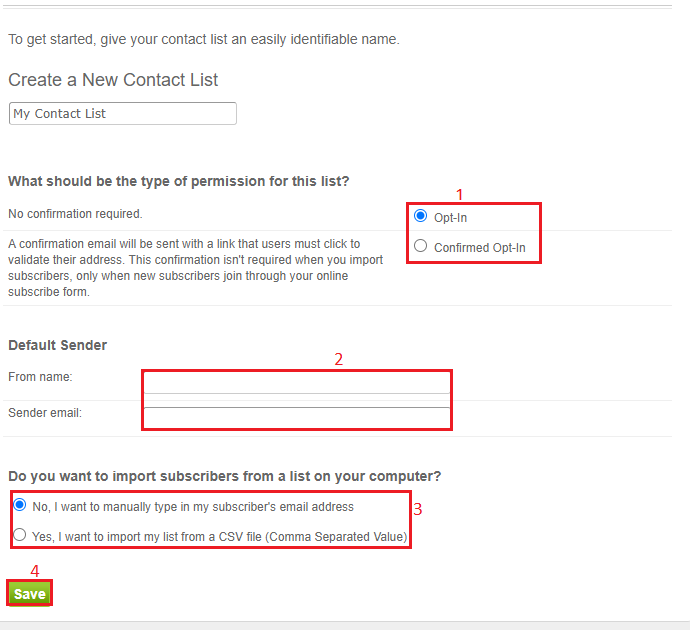This screenshot has width=690, height=630.
Task: Click the "No confirmation required." description text
Action: [75, 214]
